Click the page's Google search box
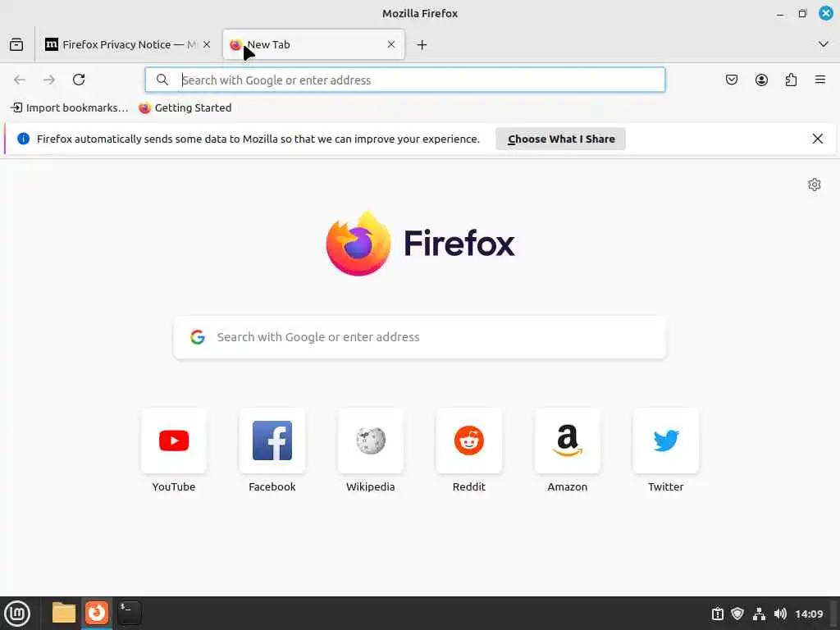This screenshot has width=840, height=630. pos(420,337)
